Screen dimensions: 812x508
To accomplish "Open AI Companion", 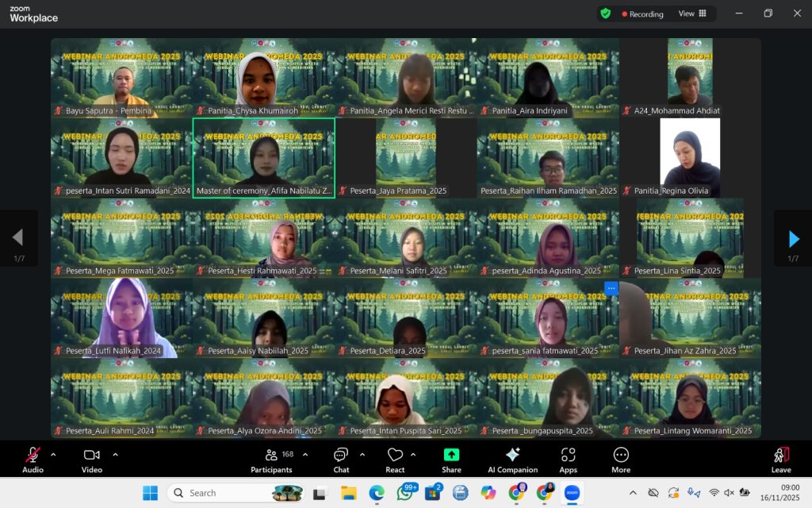I will 512,459.
